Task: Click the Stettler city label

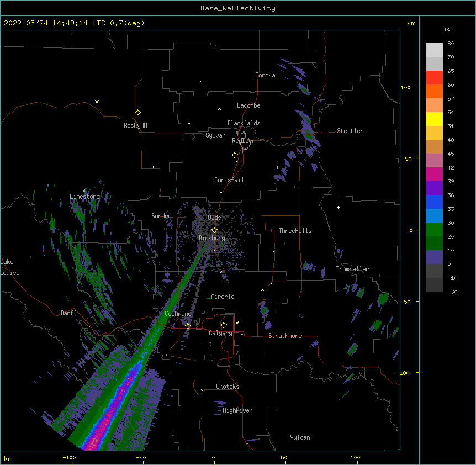Action: (350, 131)
